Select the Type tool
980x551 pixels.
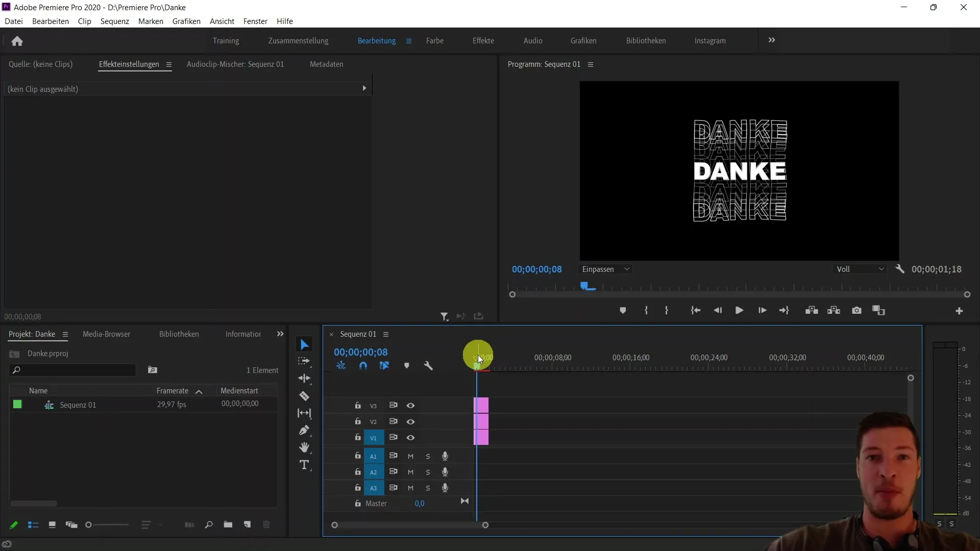tap(304, 465)
